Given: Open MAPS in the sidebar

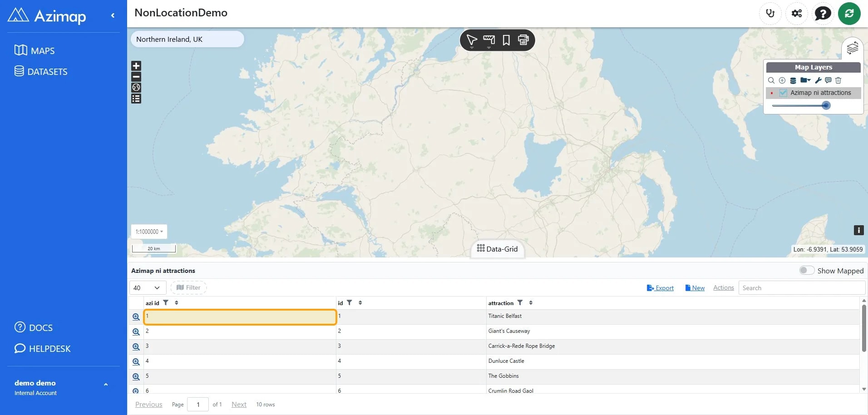Looking at the screenshot, I should (x=35, y=50).
